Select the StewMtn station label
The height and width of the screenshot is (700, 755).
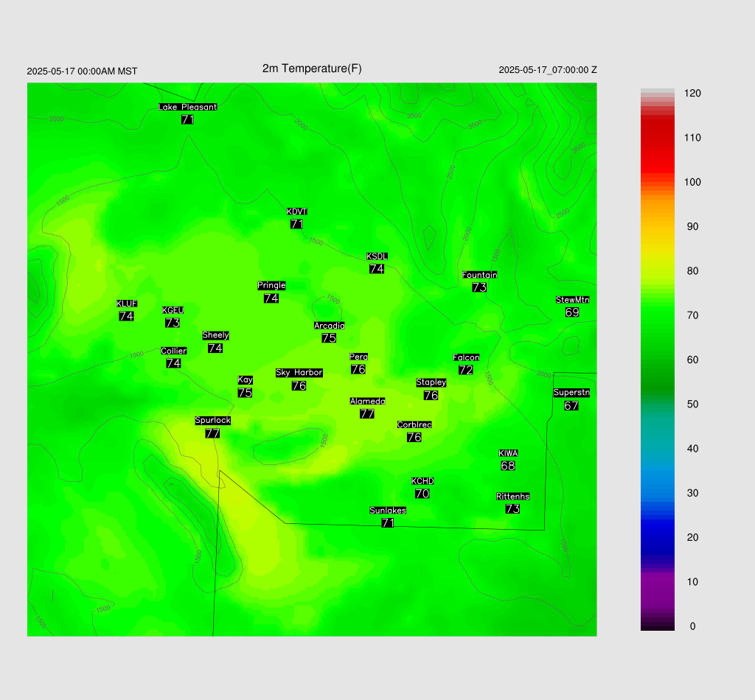pyautogui.click(x=572, y=300)
